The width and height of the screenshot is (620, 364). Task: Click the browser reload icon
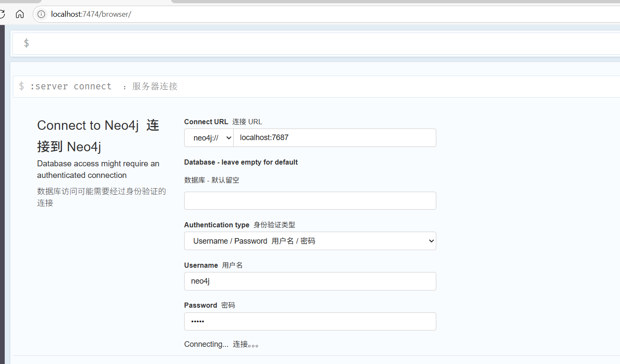[x=2, y=14]
